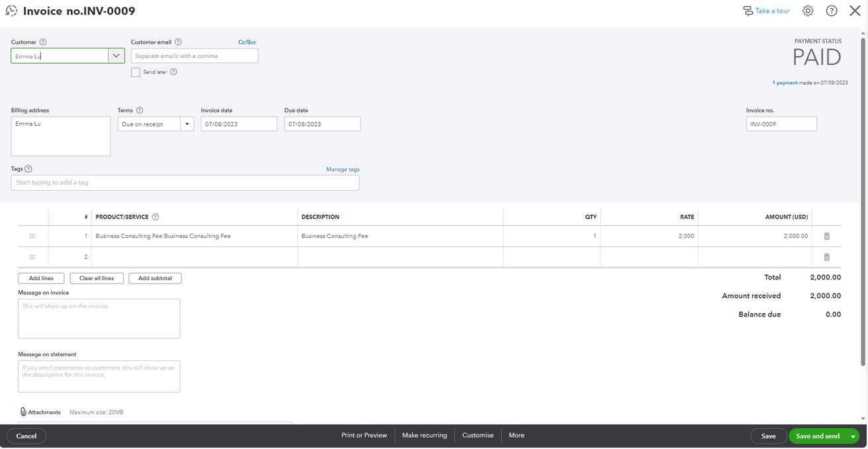Enable the Send later checkbox

[x=136, y=72]
